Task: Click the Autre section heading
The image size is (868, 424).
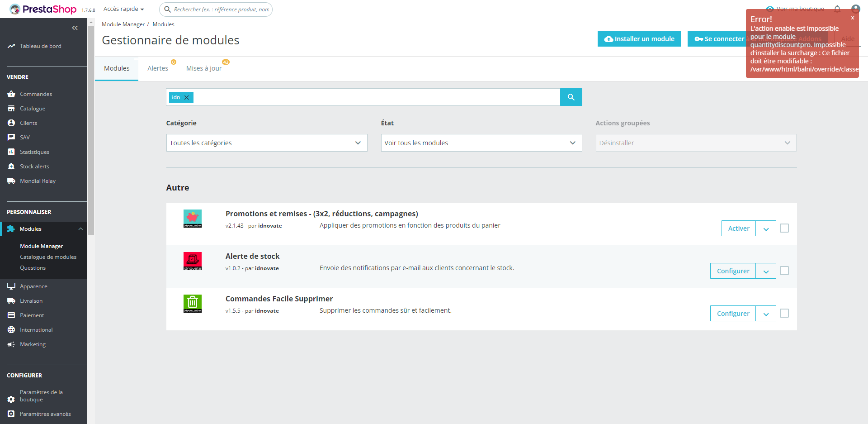Action: pos(178,188)
